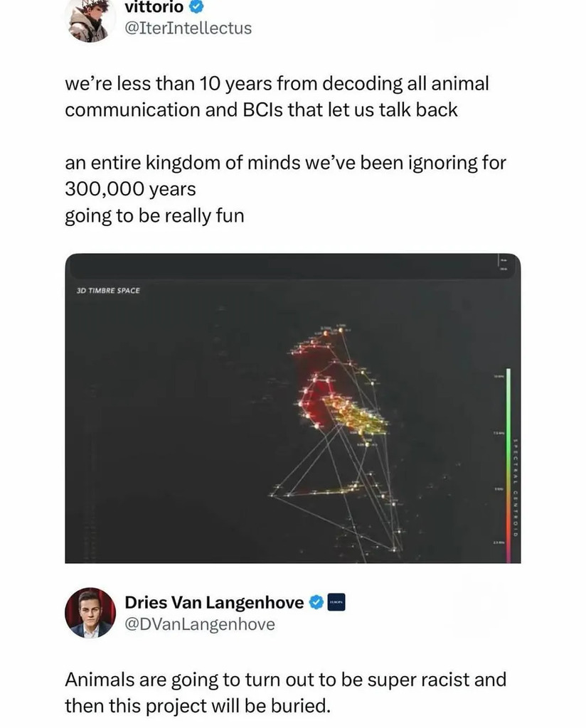
Task: Click the verified badge beside vittorio
Action: click(196, 7)
